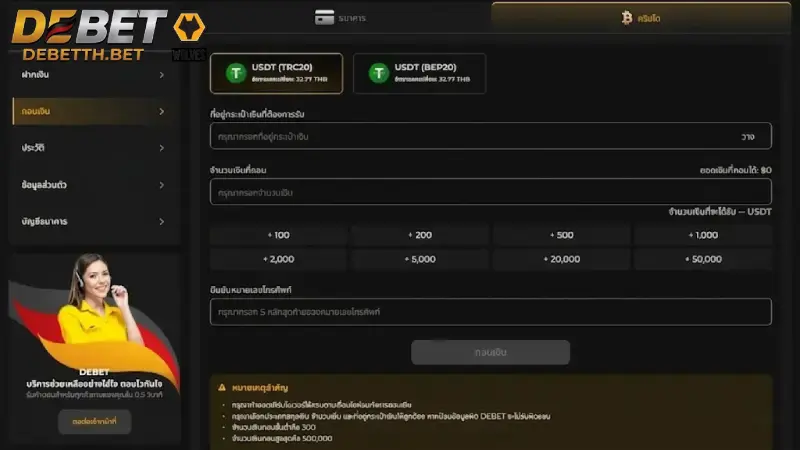Click the warning triangle icon in notes

pyautogui.click(x=222, y=388)
